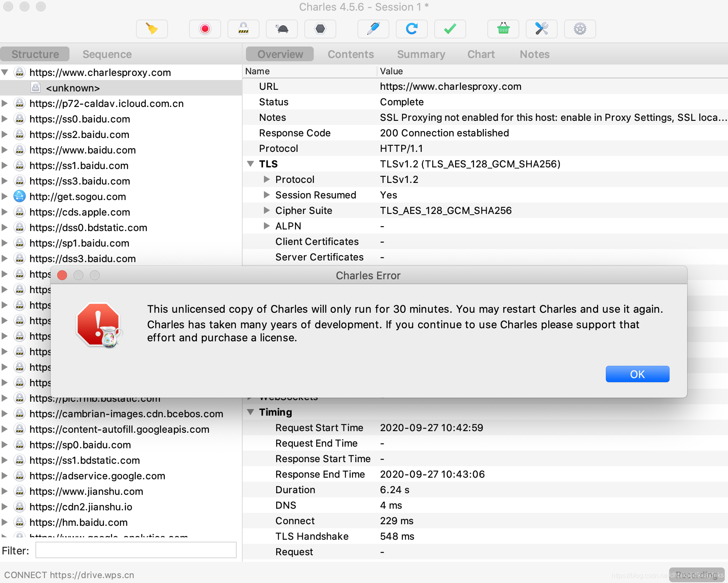Click the URL value https://www.charlesproxy.com
The width and height of the screenshot is (728, 583).
click(x=451, y=87)
